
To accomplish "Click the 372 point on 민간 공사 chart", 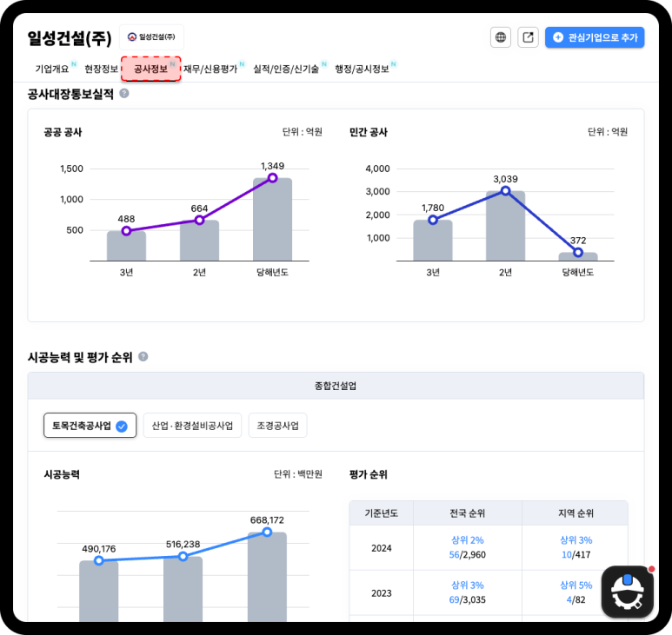I will 578,253.
